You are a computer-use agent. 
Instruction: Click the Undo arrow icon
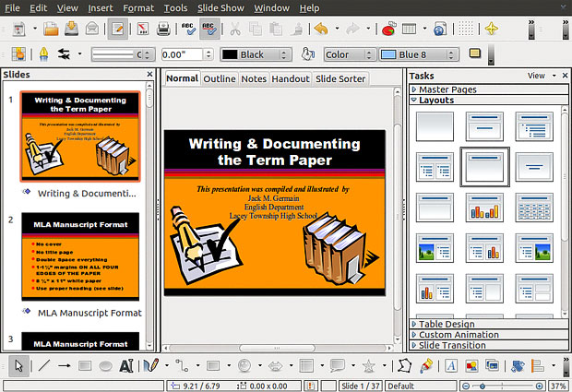pyautogui.click(x=321, y=29)
